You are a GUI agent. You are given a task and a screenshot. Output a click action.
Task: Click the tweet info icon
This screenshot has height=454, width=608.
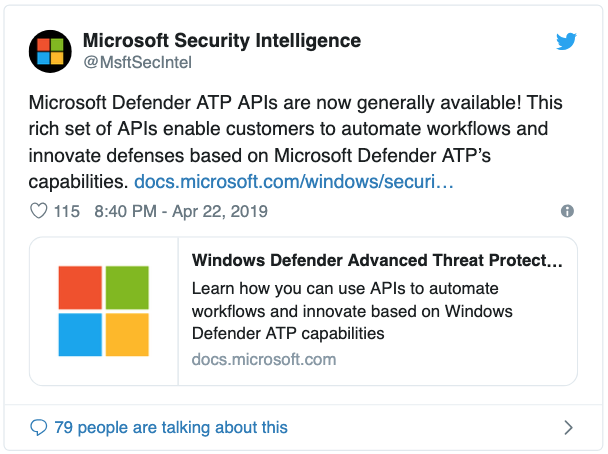pyautogui.click(x=567, y=211)
